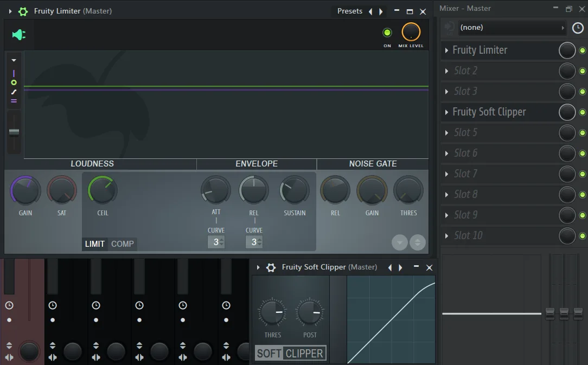
Task: Open Fruity Soft Clipper gear options
Action: tap(271, 267)
